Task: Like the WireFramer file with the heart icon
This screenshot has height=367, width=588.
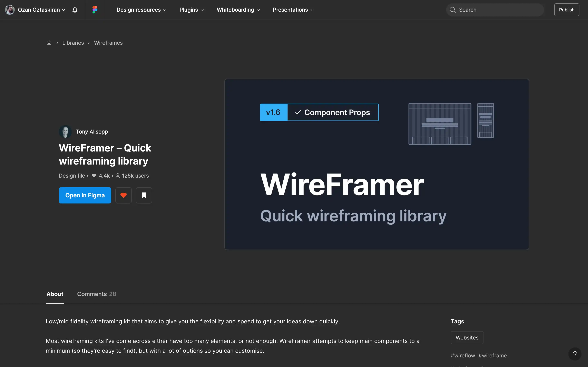Action: (124, 195)
